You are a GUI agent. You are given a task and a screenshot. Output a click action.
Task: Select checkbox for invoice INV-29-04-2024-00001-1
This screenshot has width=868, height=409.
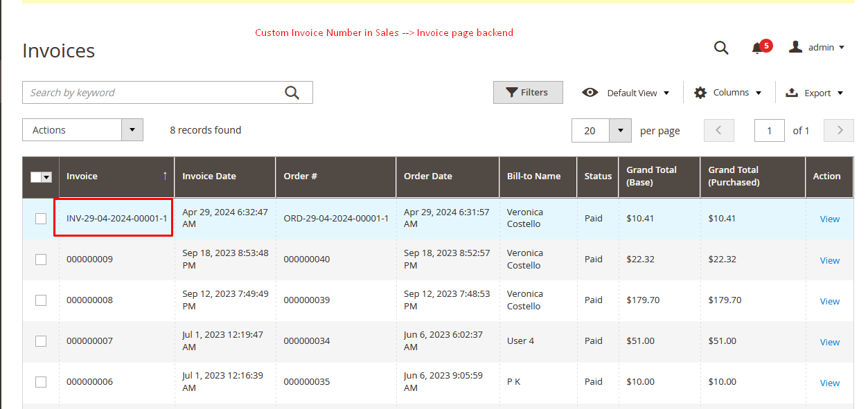[x=41, y=219]
